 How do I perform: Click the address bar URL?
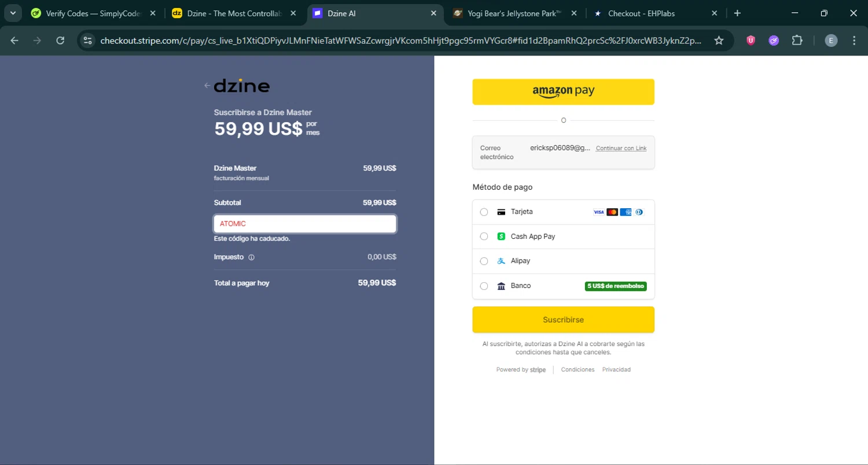click(x=401, y=40)
